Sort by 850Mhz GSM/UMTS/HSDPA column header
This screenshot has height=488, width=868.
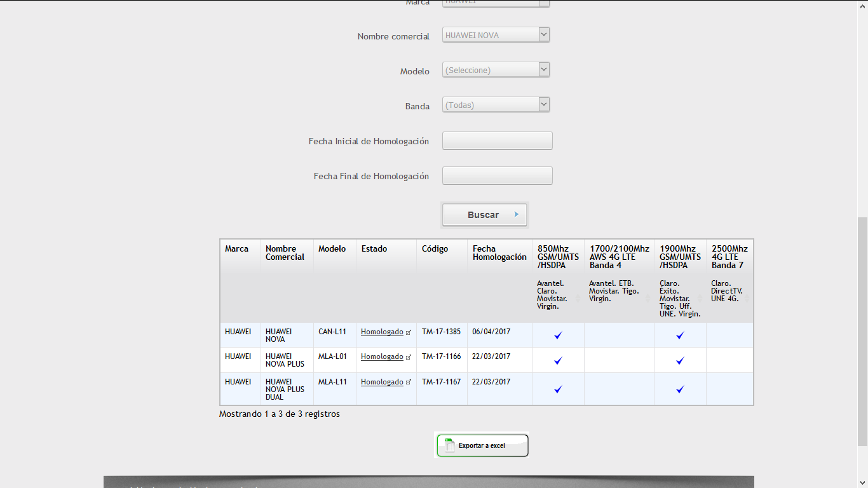558,281
